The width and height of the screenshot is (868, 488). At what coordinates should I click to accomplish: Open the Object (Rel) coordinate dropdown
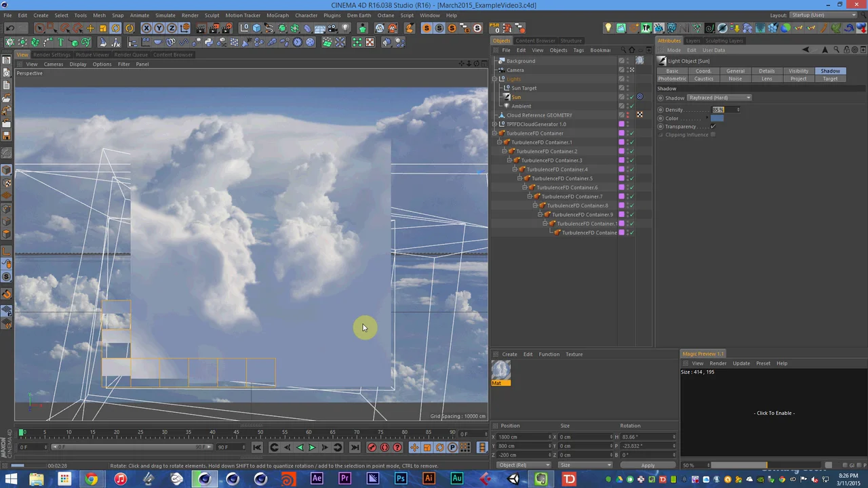pos(524,465)
